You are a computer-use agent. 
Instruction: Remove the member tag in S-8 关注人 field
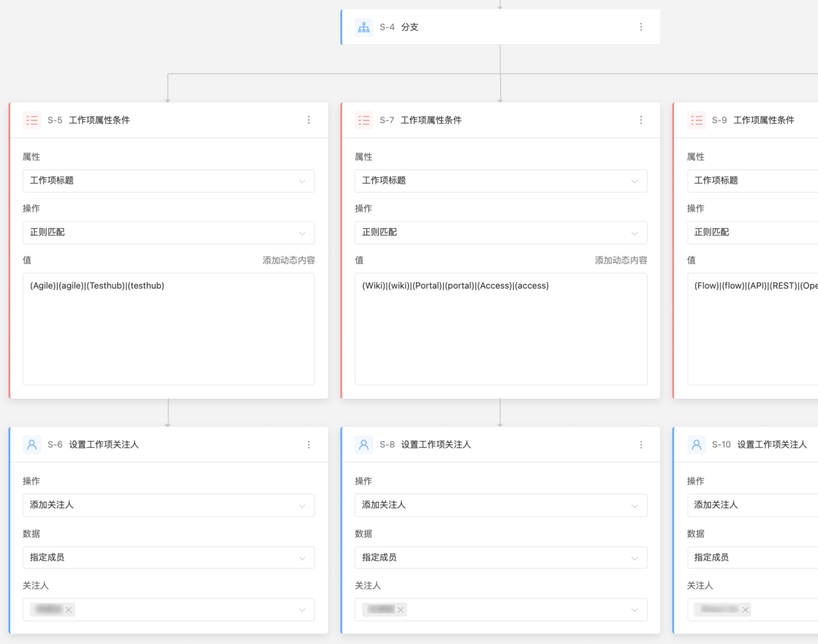[400, 609]
